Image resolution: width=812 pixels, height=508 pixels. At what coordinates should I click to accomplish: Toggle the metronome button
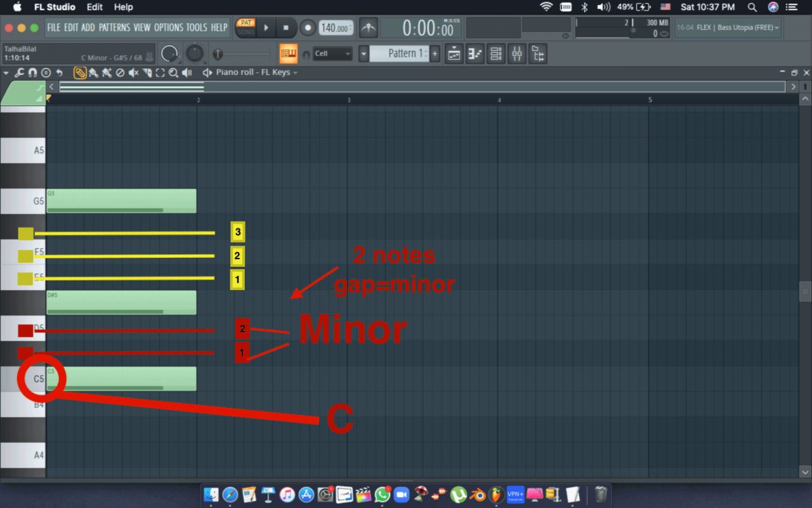pyautogui.click(x=368, y=28)
